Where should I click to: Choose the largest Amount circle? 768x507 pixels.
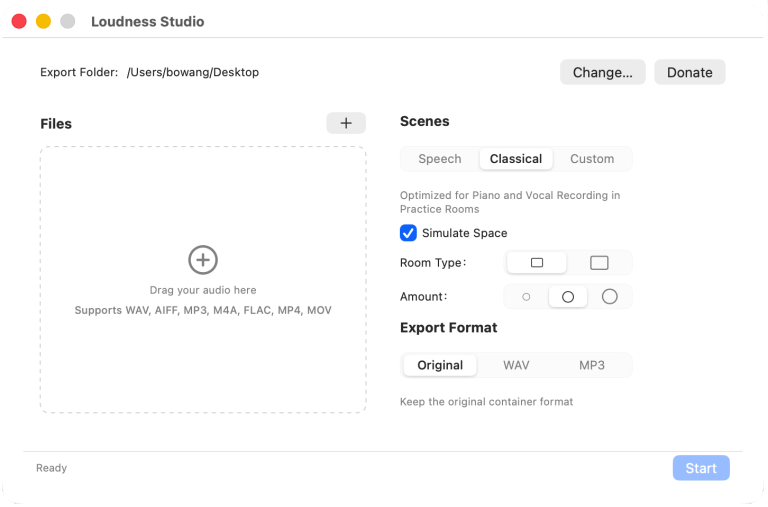click(x=610, y=297)
